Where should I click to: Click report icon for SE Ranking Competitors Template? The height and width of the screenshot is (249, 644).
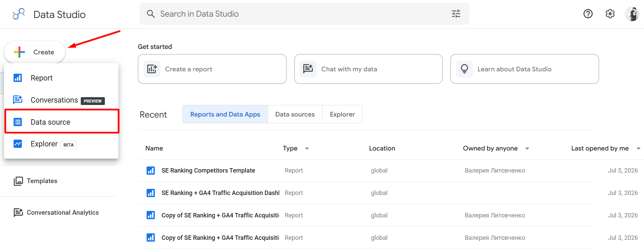click(x=151, y=171)
